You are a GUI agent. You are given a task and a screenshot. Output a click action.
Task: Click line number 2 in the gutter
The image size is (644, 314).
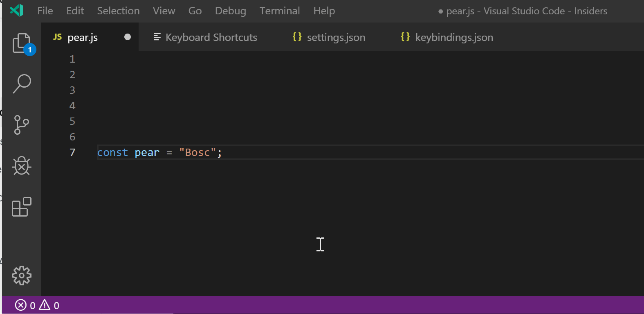coord(72,75)
